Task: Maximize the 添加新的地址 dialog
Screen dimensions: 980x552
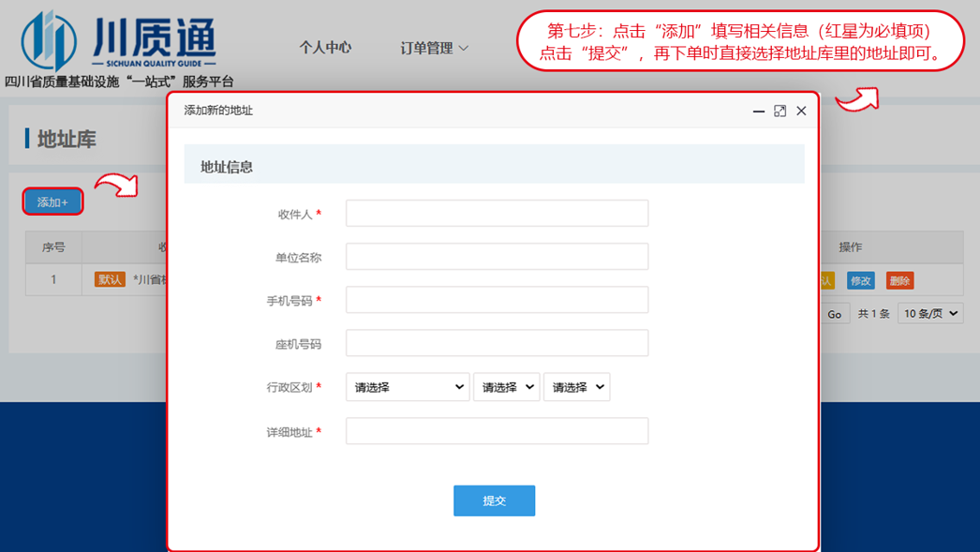Action: click(x=780, y=111)
